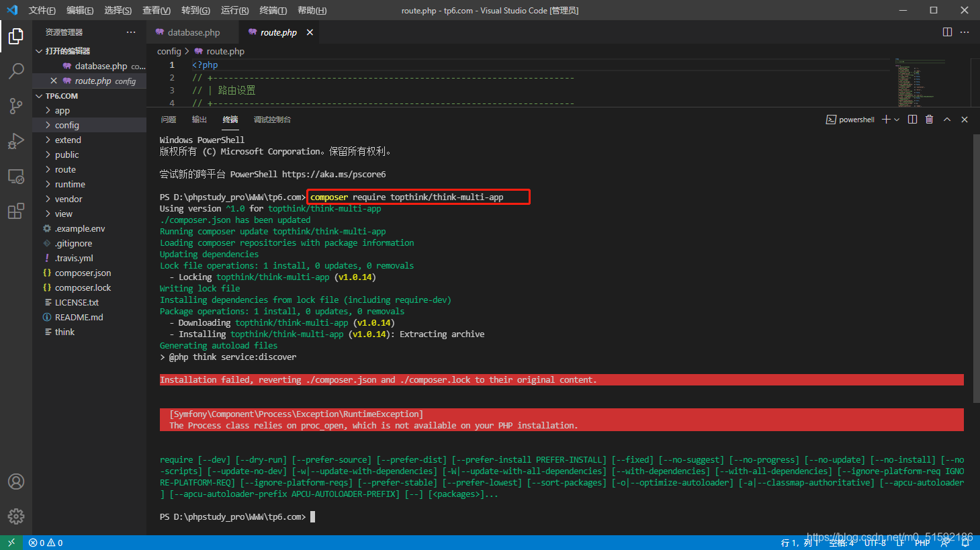This screenshot has height=550, width=980.
Task: Click the terminal panel vertical scrollbar
Action: (x=977, y=269)
